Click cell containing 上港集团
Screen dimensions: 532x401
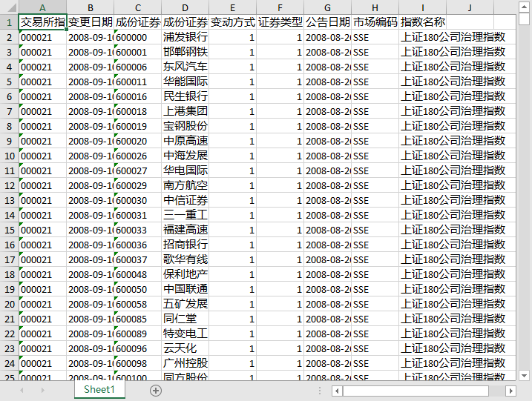click(185, 111)
